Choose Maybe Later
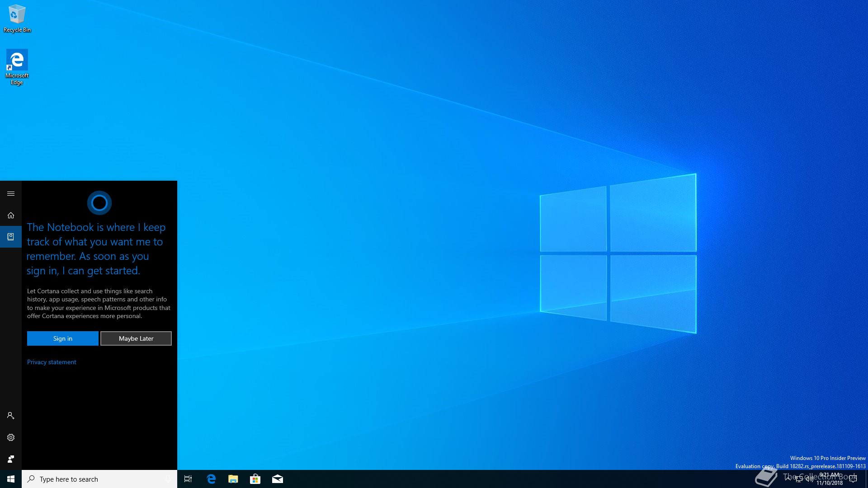Image resolution: width=868 pixels, height=488 pixels. (136, 338)
